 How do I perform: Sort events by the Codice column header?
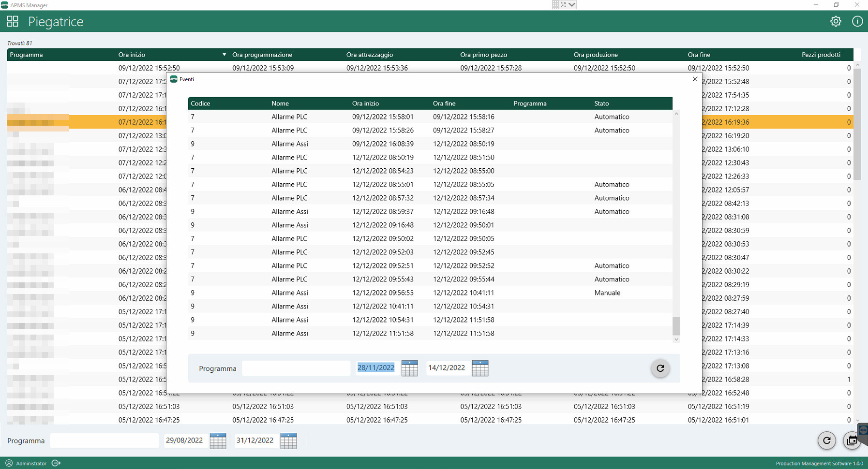pyautogui.click(x=200, y=103)
